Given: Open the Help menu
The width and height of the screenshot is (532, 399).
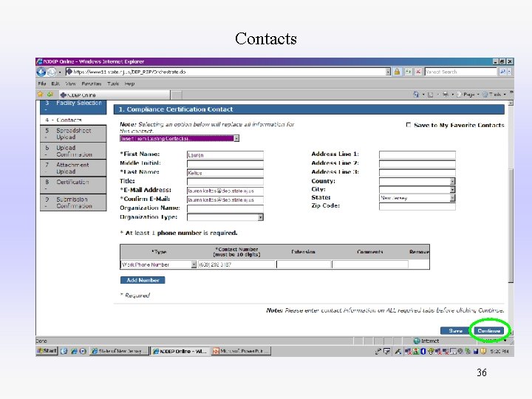Looking at the screenshot, I should coord(129,83).
